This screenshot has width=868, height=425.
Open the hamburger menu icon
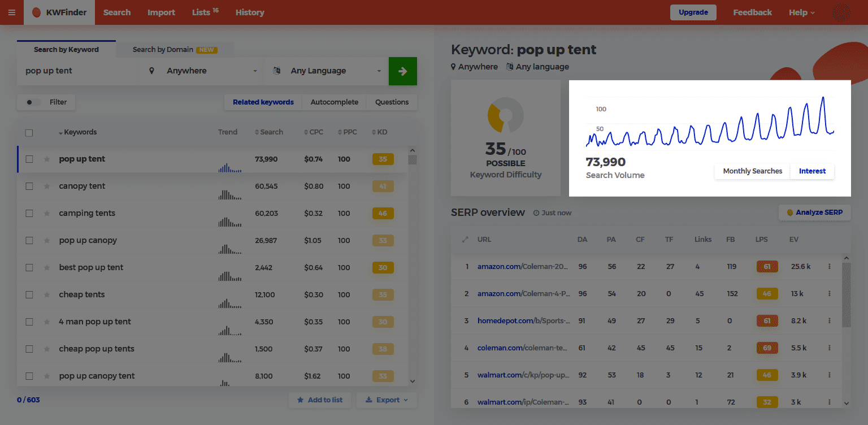(12, 12)
